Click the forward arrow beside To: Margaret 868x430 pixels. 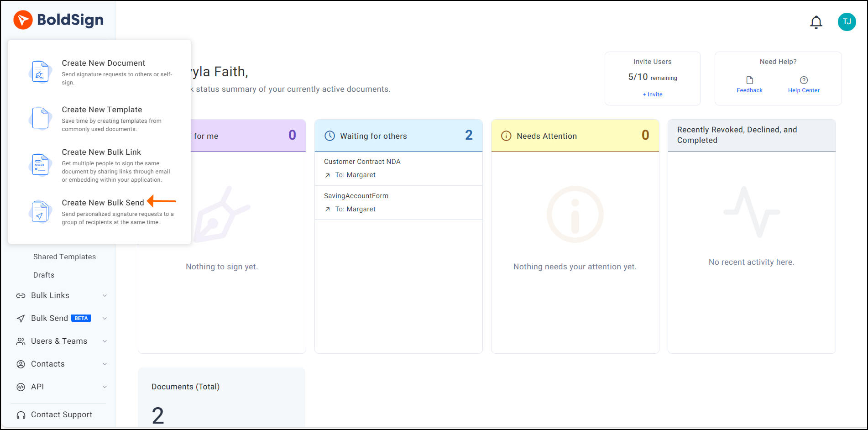point(327,175)
